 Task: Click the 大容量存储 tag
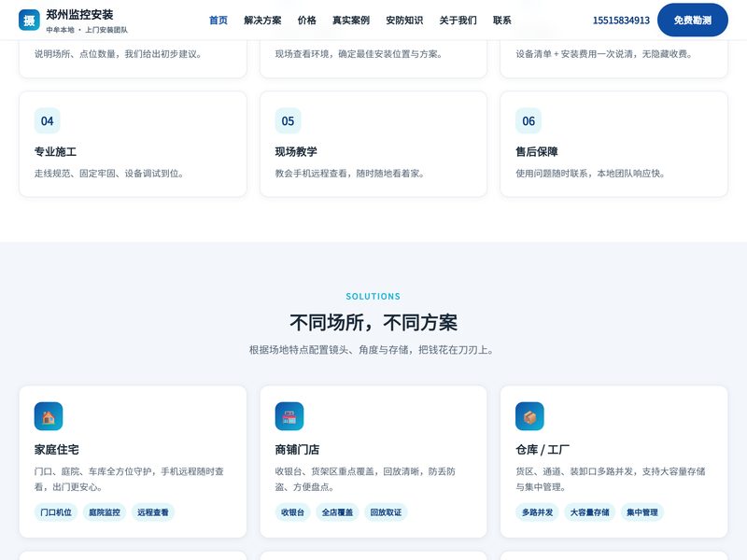tap(590, 512)
